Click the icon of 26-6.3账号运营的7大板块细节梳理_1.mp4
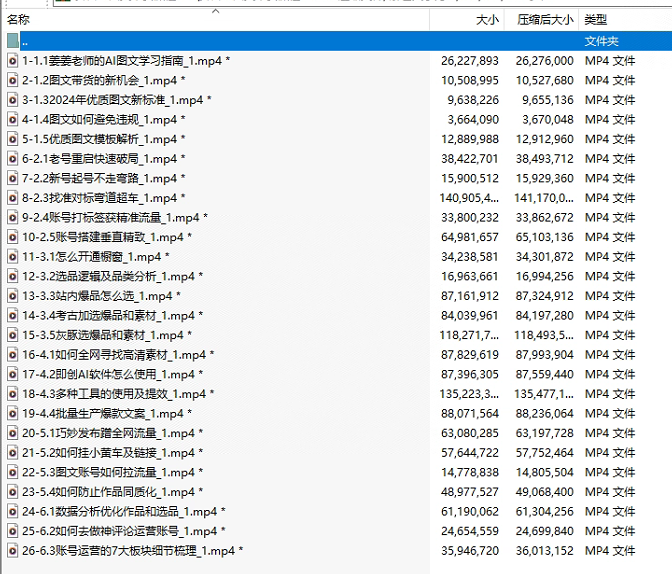This screenshot has height=574, width=672. tap(13, 550)
